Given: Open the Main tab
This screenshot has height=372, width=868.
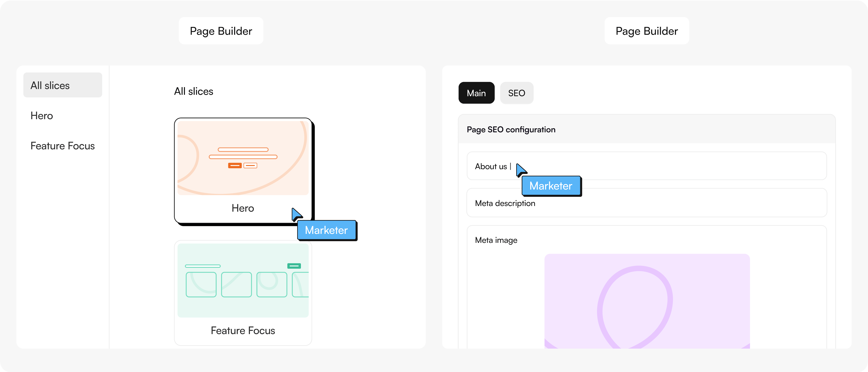Looking at the screenshot, I should point(476,93).
